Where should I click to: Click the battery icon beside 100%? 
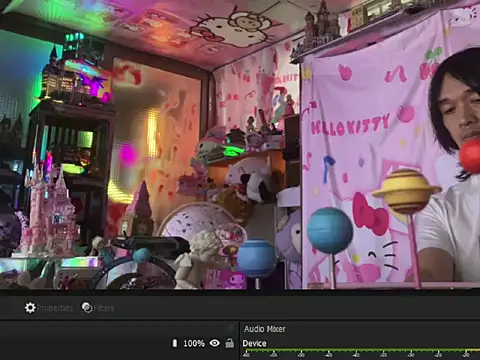click(175, 343)
